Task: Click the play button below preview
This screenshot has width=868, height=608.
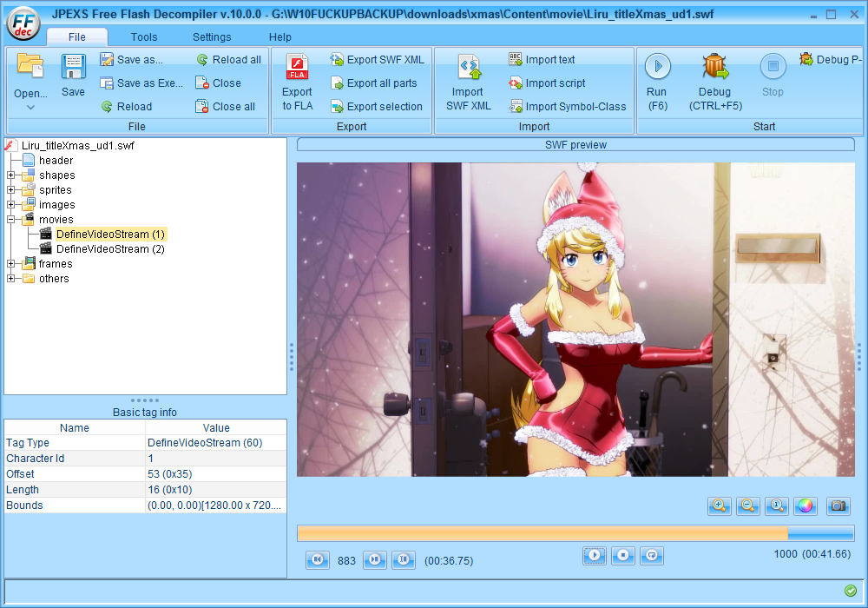Action: pyautogui.click(x=595, y=555)
